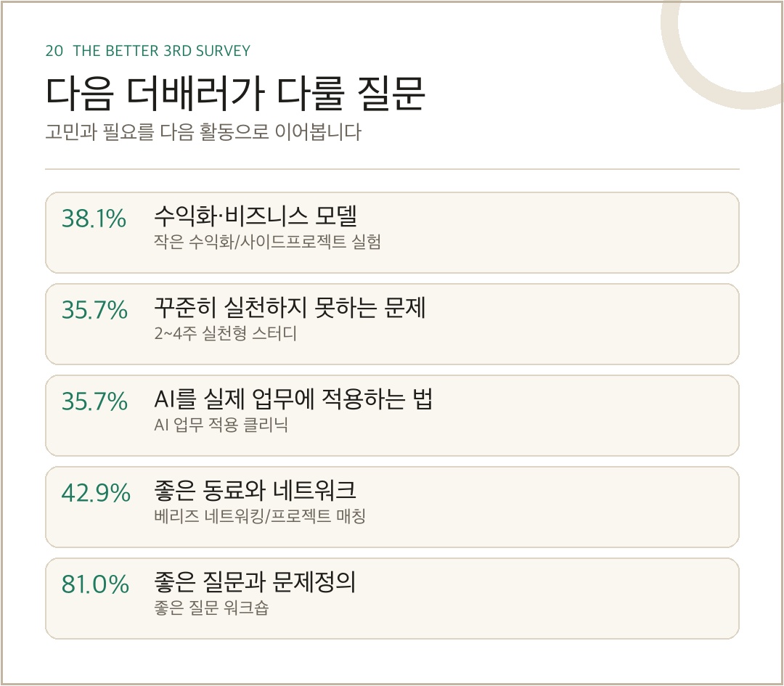
Task: Click the AI 업무 적용 클리닉 subtitle
Action: (x=221, y=425)
